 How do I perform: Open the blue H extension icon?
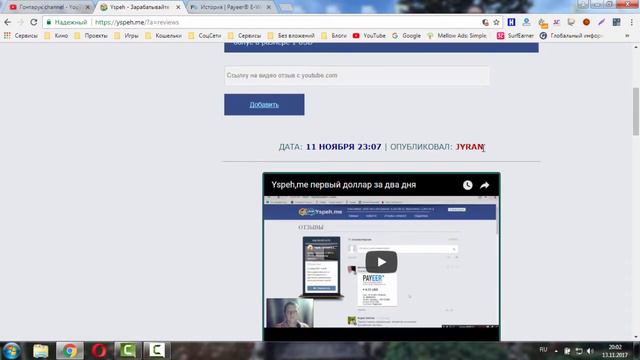pyautogui.click(x=511, y=22)
